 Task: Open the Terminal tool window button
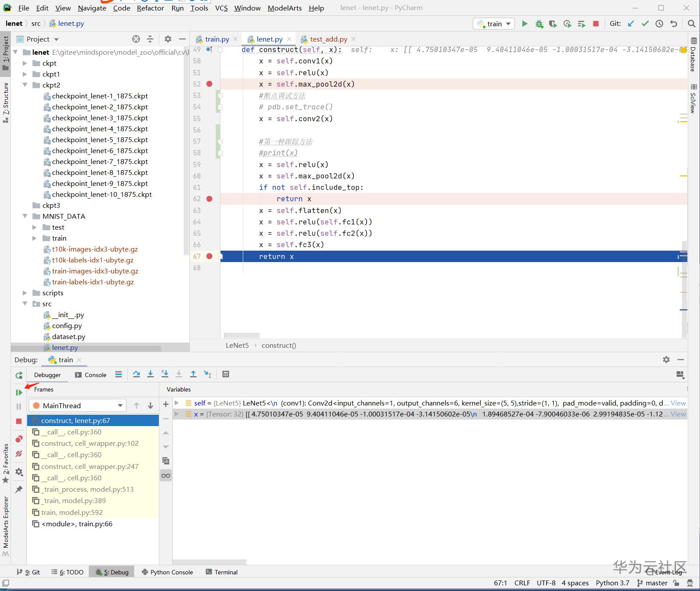[222, 572]
